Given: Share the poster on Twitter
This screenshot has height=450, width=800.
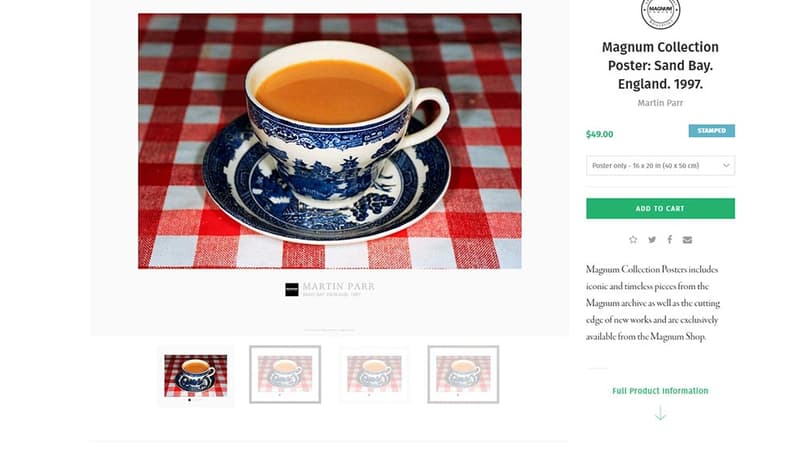Looking at the screenshot, I should [x=652, y=240].
